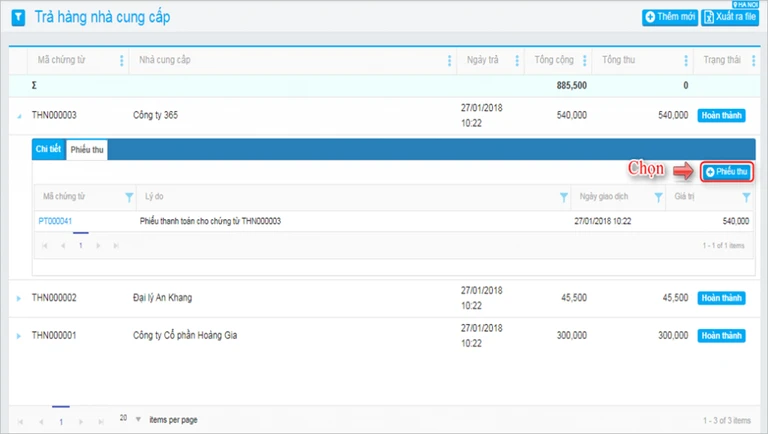Select supplier cell Đại lý An Khang
This screenshot has width=768, height=434.
point(163,298)
